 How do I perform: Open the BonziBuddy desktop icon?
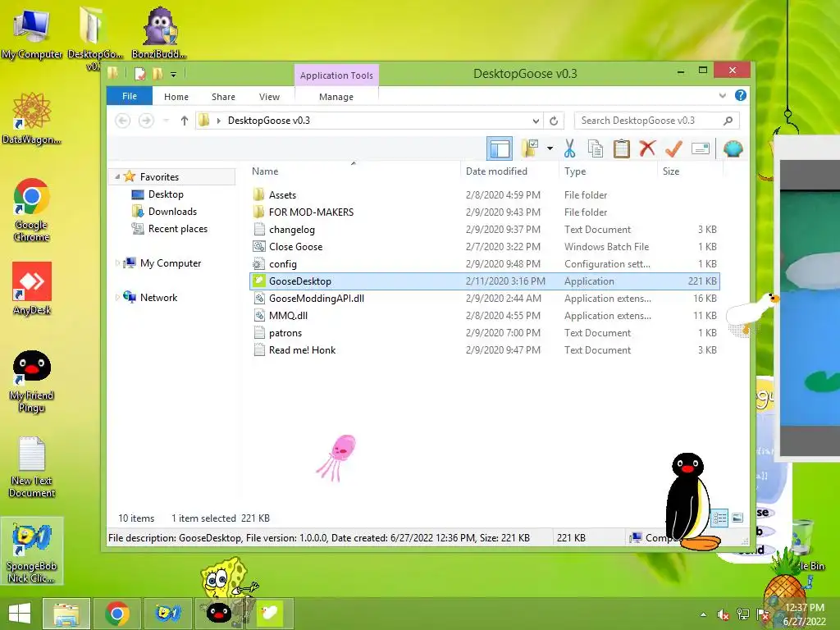[160, 32]
